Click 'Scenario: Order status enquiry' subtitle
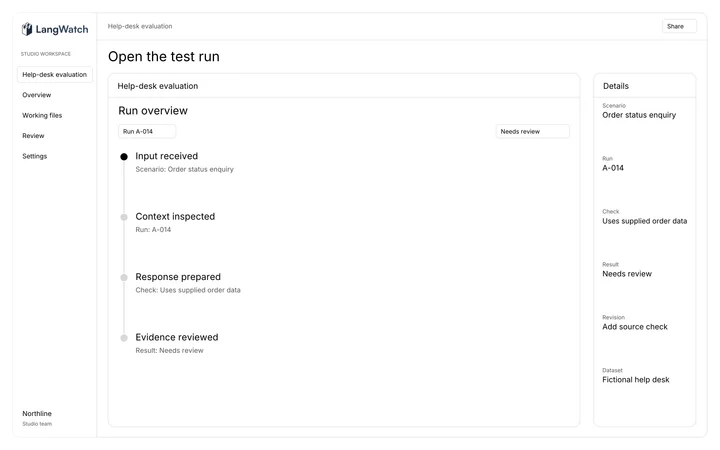 (x=185, y=169)
